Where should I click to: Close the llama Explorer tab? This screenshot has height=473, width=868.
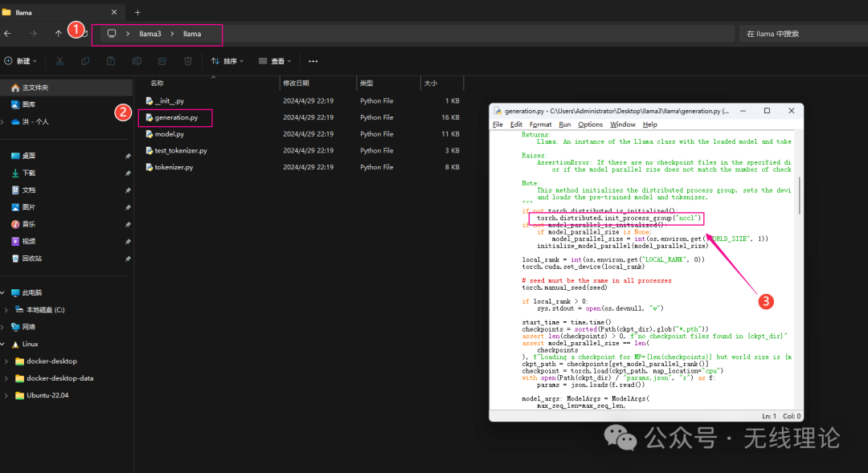click(x=114, y=12)
